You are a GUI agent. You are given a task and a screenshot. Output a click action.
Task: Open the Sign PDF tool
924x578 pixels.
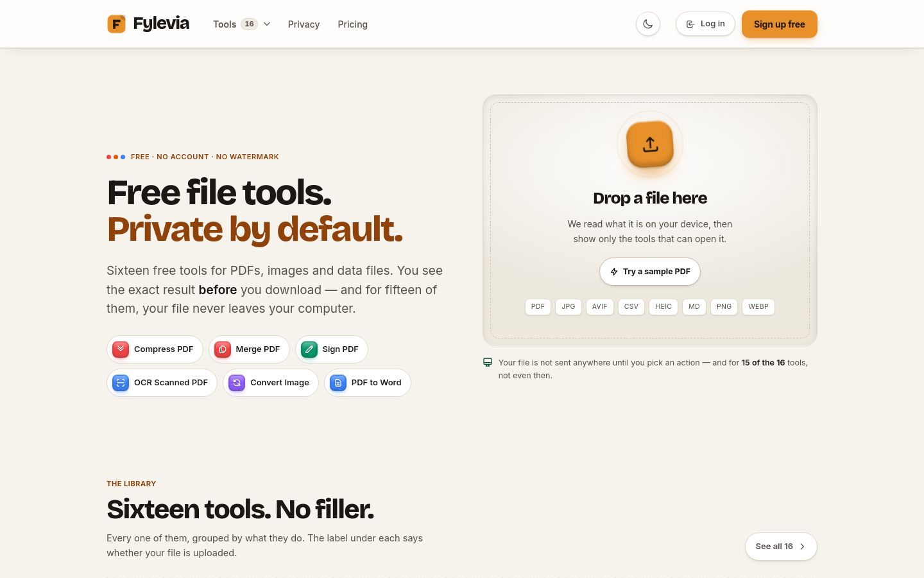coord(332,349)
